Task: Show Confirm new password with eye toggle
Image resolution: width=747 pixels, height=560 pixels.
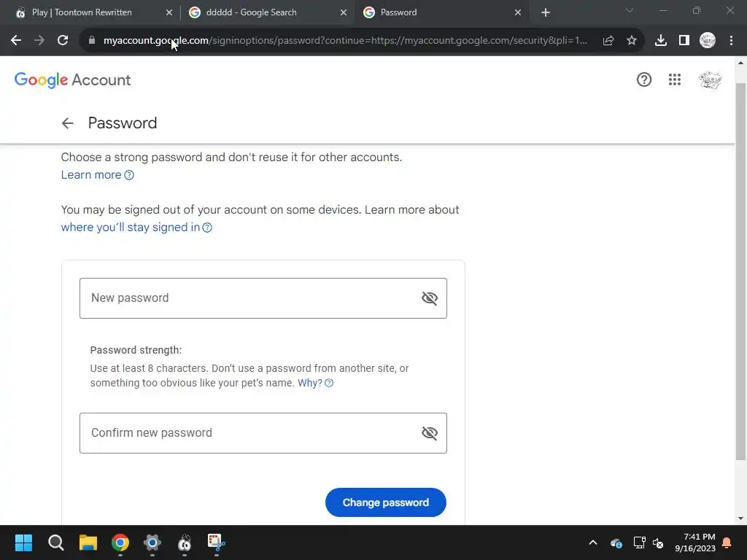Action: click(429, 433)
